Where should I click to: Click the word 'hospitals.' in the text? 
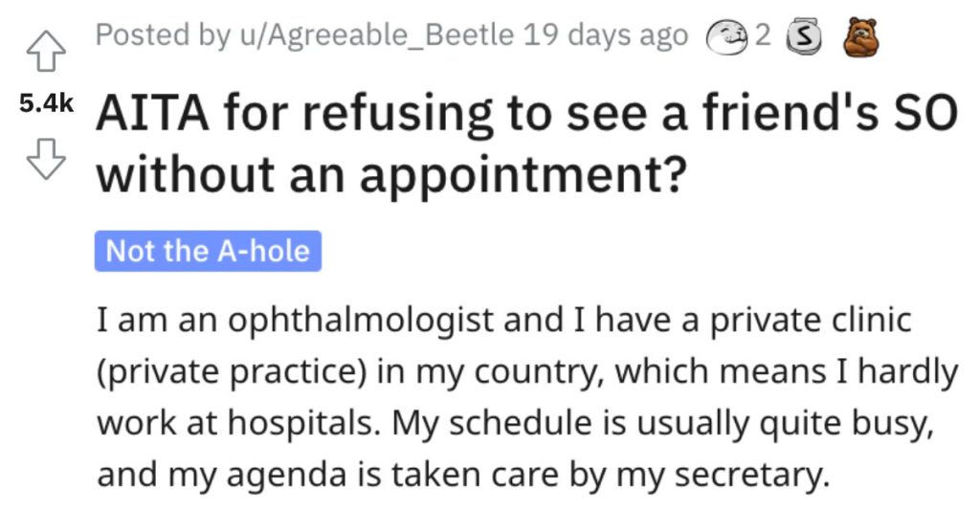(x=303, y=423)
